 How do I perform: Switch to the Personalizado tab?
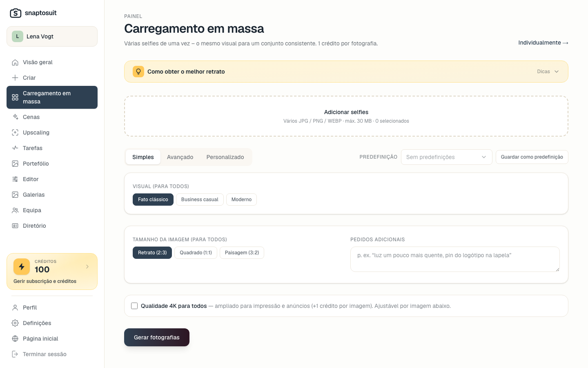pos(225,157)
